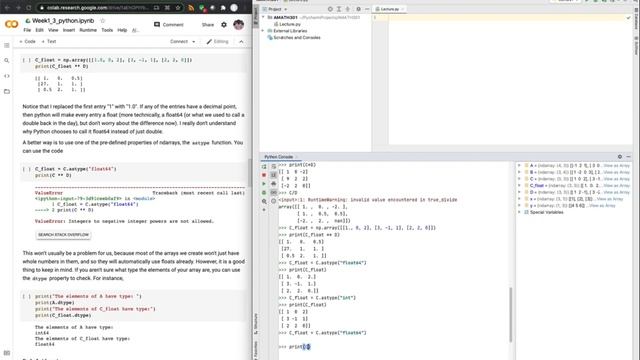
Task: Run the C_float np.array code cell
Action: point(27,60)
